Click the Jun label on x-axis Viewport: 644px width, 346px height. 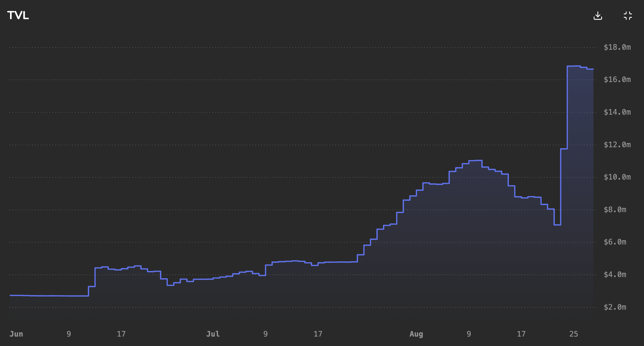pyautogui.click(x=16, y=334)
